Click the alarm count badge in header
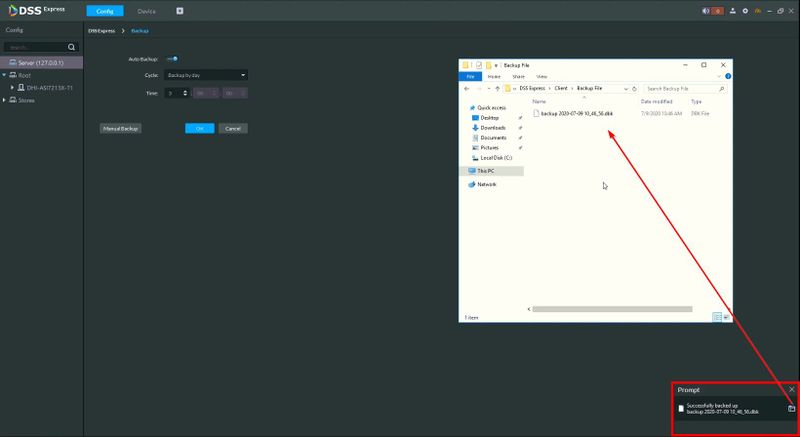This screenshot has width=800, height=437. tap(717, 11)
